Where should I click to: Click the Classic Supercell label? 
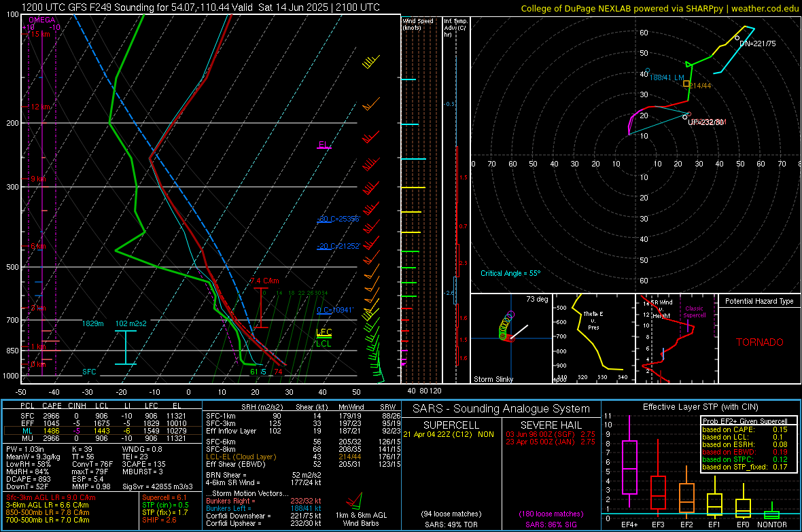(695, 312)
